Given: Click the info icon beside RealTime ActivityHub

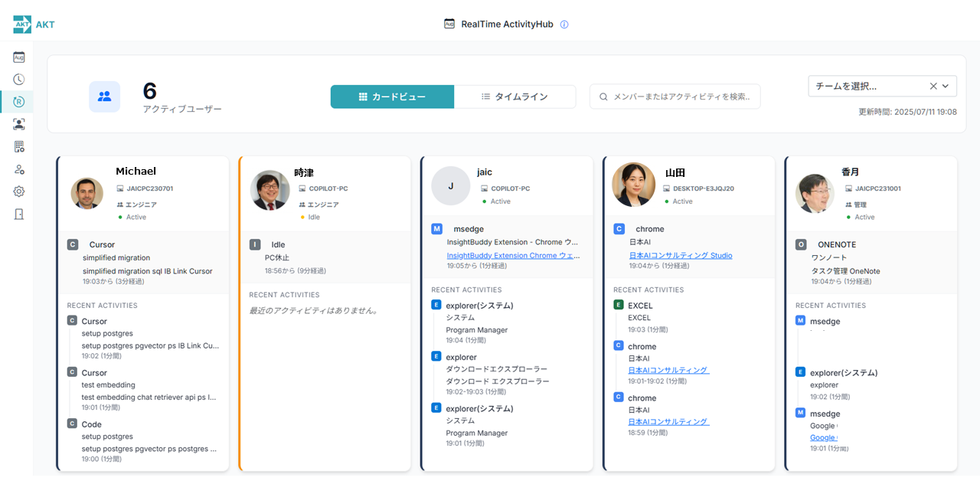Looking at the screenshot, I should [564, 24].
